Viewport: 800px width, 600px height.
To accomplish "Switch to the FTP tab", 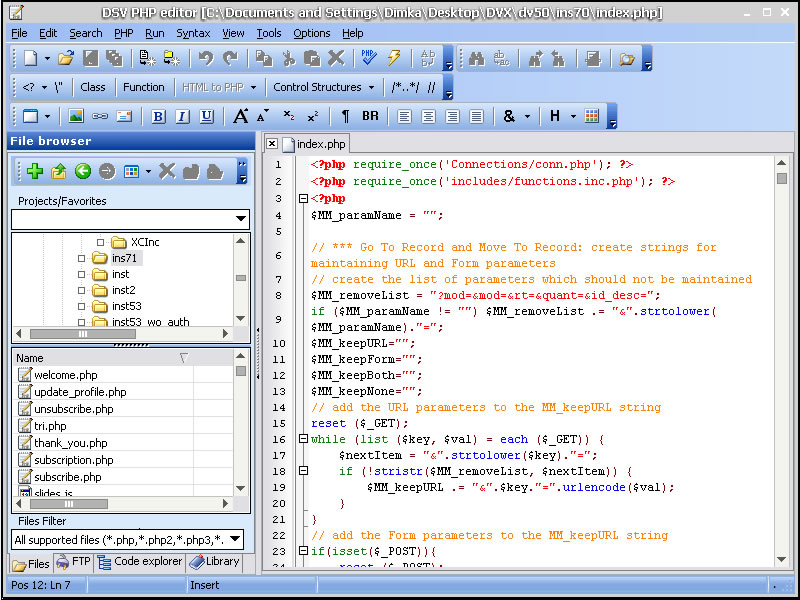I will (x=73, y=563).
